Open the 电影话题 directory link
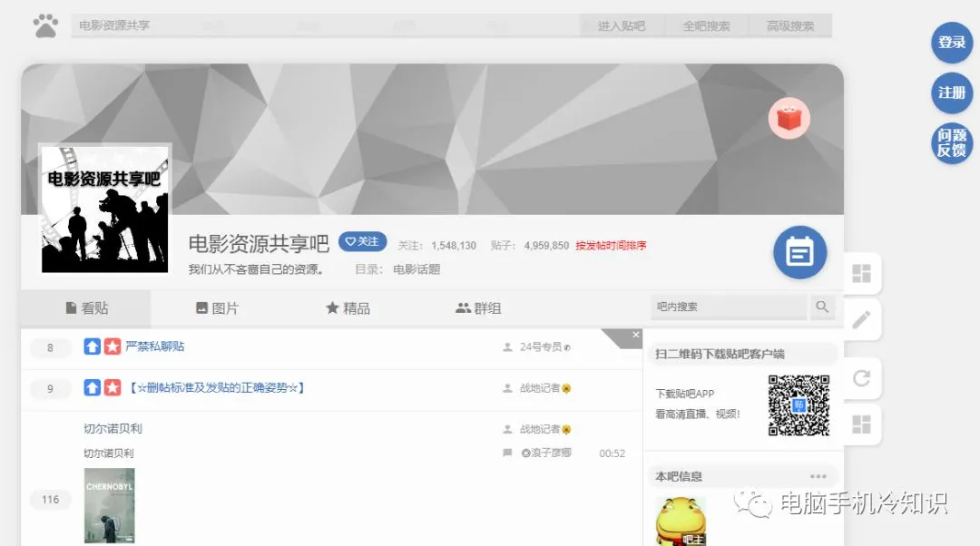The height and width of the screenshot is (546, 980). [416, 269]
